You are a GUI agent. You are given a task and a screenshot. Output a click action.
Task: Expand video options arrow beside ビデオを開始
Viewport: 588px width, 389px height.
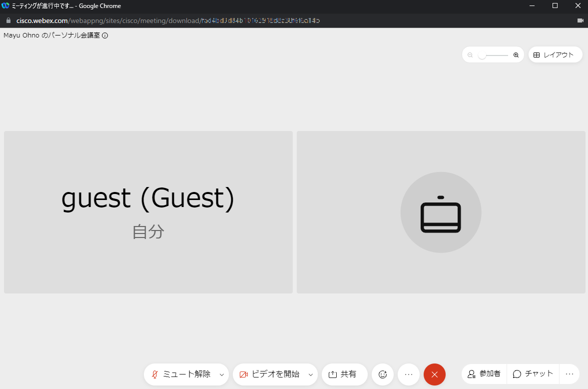[311, 374]
